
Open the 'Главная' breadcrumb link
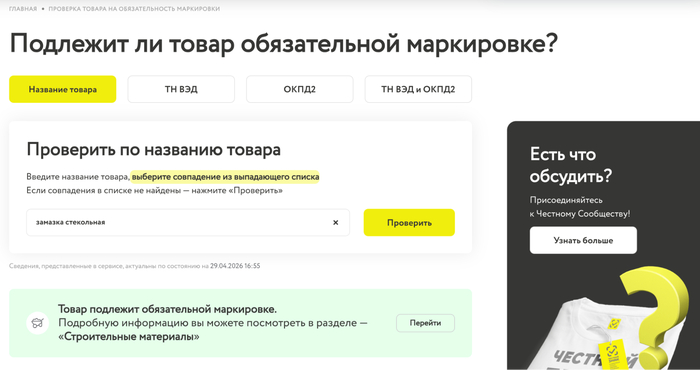click(x=23, y=9)
